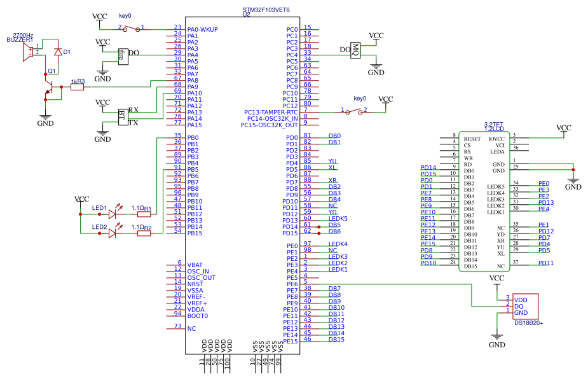Select the XR net label at PD7
The height and width of the screenshot is (381, 588).
[x=332, y=181]
